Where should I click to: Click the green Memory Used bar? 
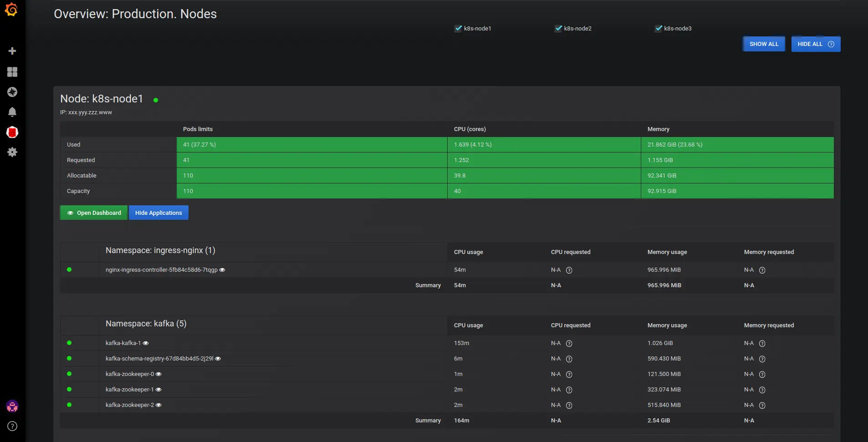pyautogui.click(x=738, y=144)
